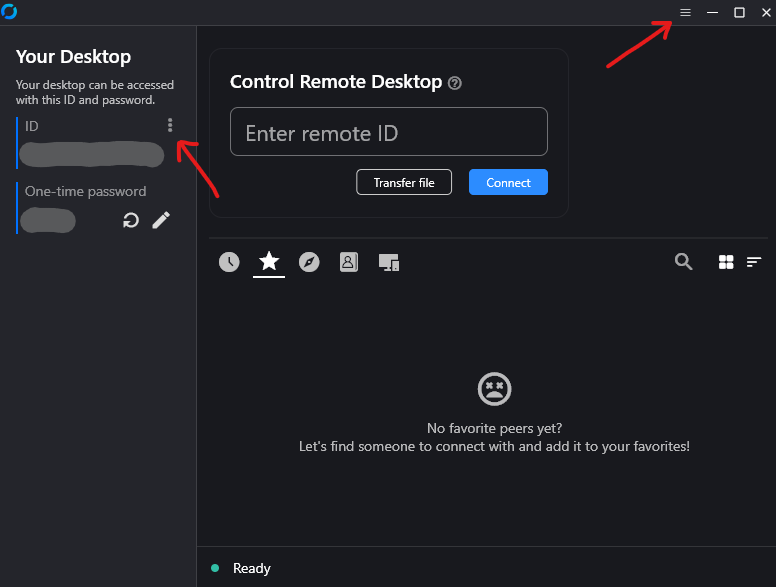Refresh the one-time password
The height and width of the screenshot is (587, 776).
tap(130, 220)
